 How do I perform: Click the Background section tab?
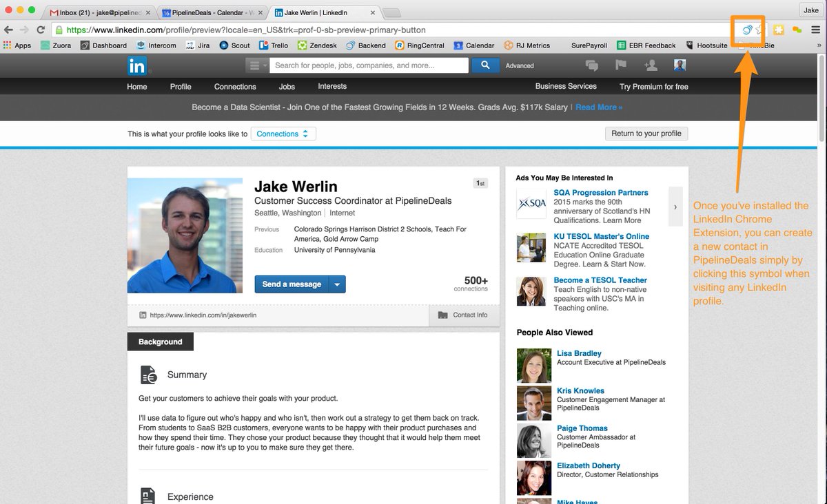pyautogui.click(x=161, y=342)
